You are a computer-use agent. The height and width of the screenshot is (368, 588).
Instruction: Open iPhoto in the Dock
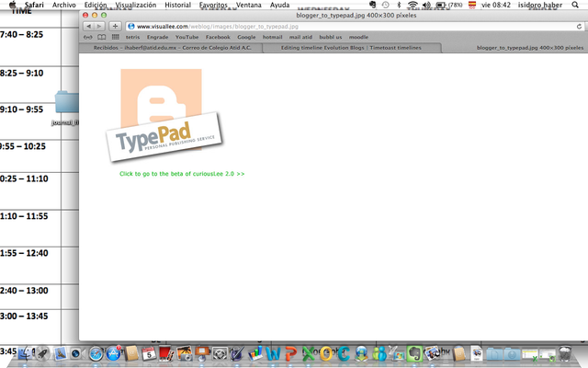point(184,353)
